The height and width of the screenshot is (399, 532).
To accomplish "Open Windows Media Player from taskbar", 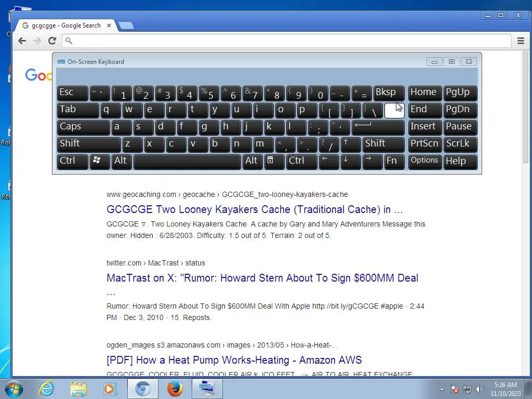I will click(x=110, y=389).
